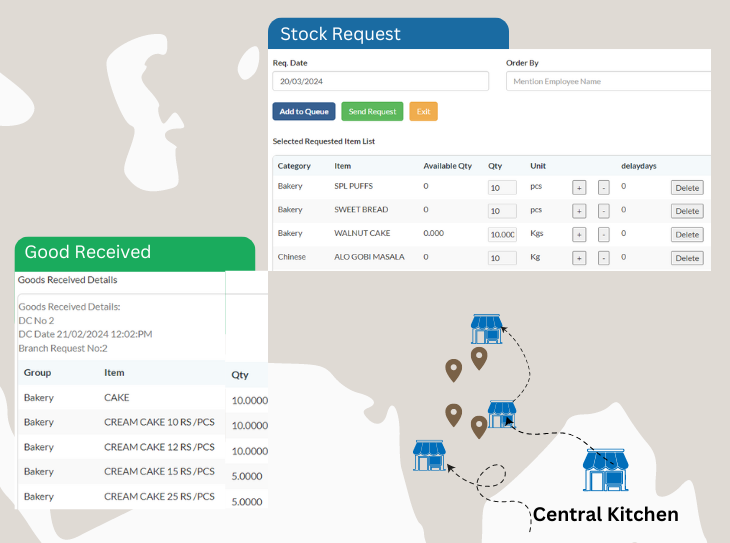Viewport: 730px width, 543px height.
Task: Delete the WALNUT CAKE row
Action: pos(687,235)
